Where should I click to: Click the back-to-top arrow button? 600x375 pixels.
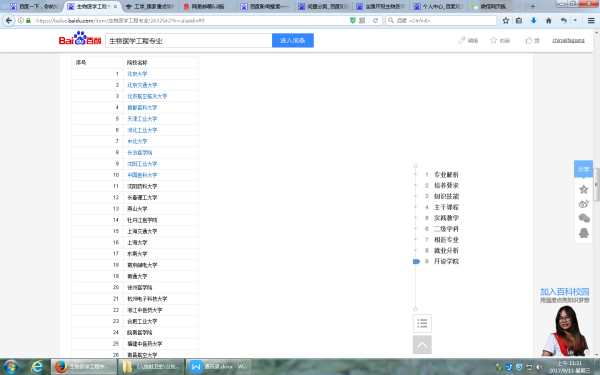pos(422,345)
